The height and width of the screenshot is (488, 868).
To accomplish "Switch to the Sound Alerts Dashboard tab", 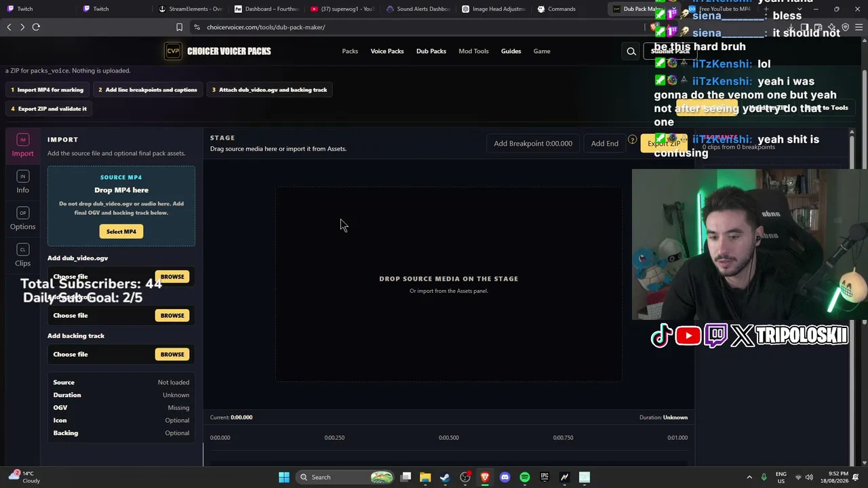I will (x=418, y=9).
